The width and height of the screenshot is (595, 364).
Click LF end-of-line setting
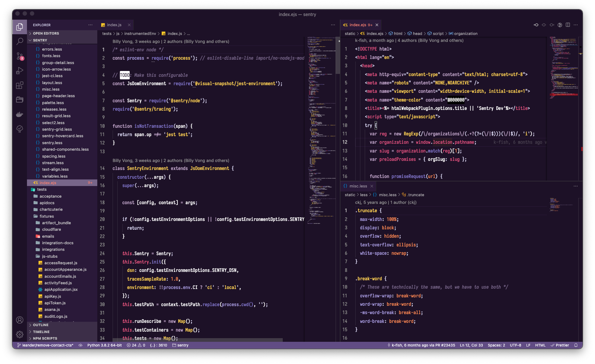click(x=528, y=345)
